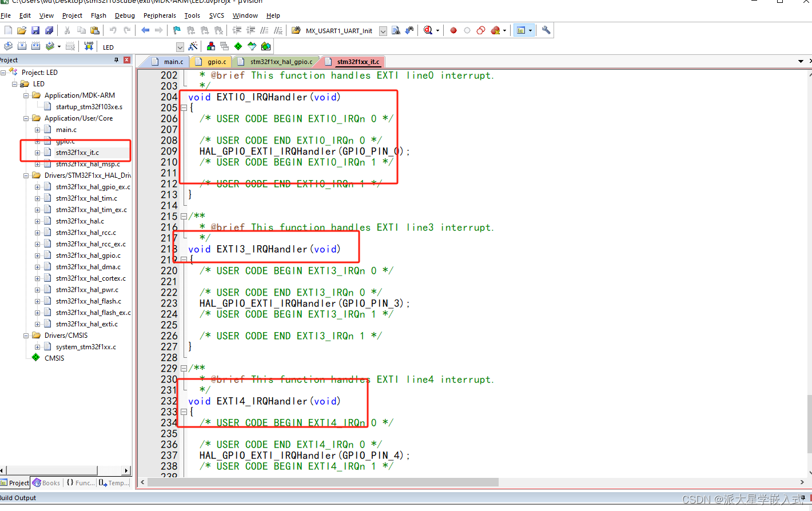Image resolution: width=812 pixels, height=511 pixels.
Task: Expand stm32f1xx_hal_gpio.c node in project tree
Action: [x=37, y=255]
